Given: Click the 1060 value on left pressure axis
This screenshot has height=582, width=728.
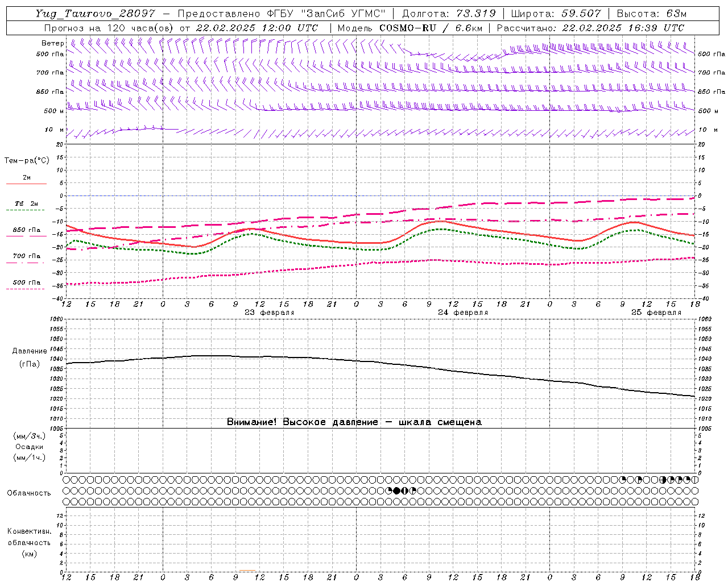Looking at the screenshot, I should point(57,319).
